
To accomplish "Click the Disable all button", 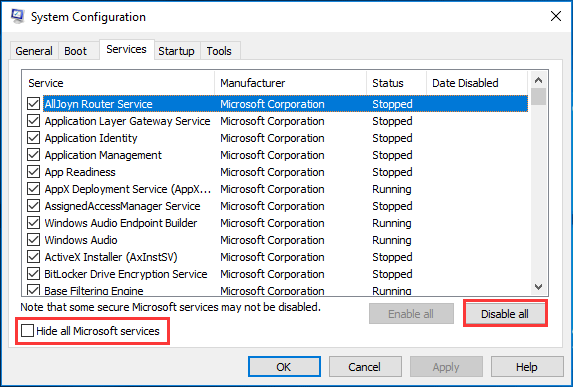I will click(x=505, y=314).
